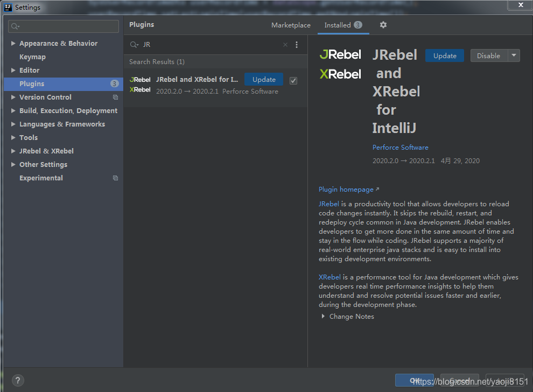533x392 pixels.
Task: Follow the JRebel link in description
Action: (x=329, y=204)
